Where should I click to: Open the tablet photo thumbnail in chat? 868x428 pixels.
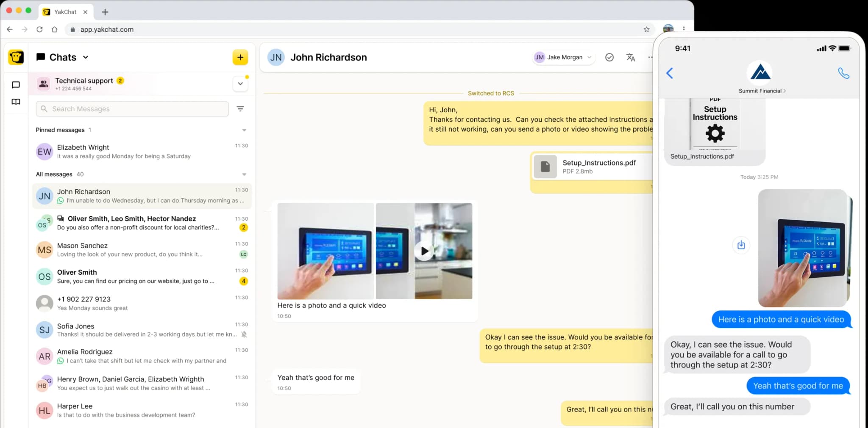tap(325, 251)
